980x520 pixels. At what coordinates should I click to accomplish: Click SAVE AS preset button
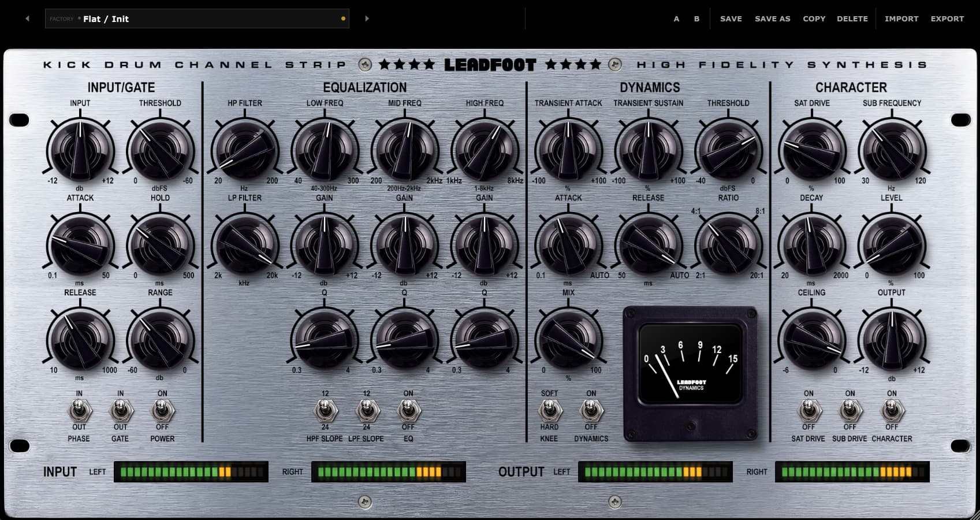pyautogui.click(x=772, y=18)
